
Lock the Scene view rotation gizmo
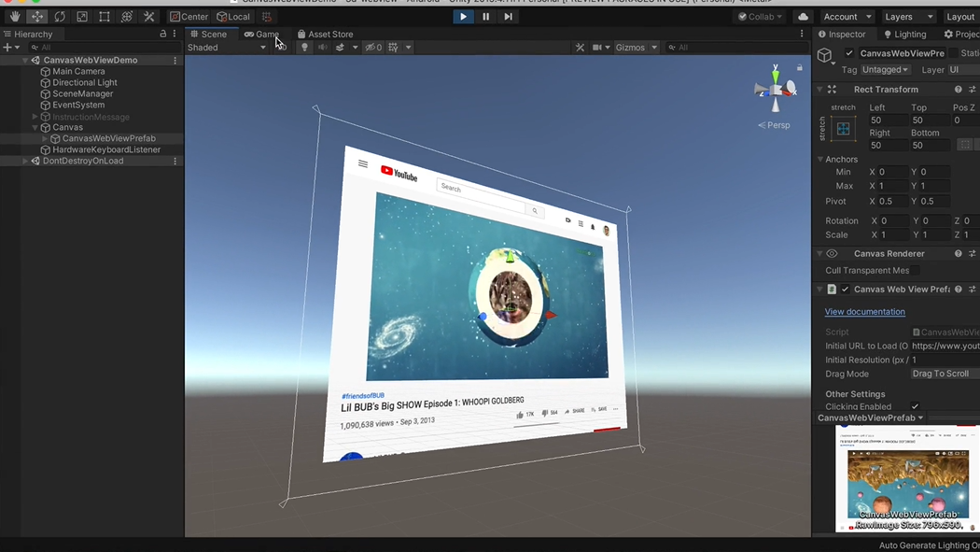799,67
